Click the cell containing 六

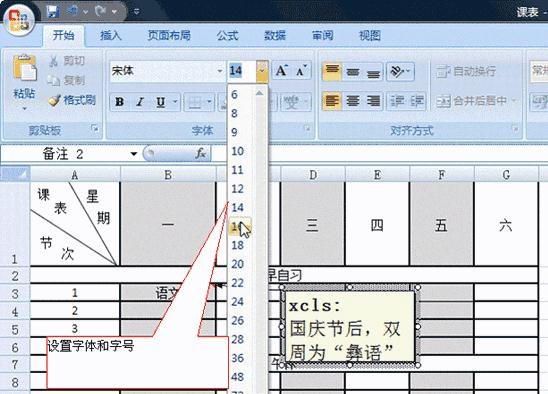pyautogui.click(x=506, y=224)
